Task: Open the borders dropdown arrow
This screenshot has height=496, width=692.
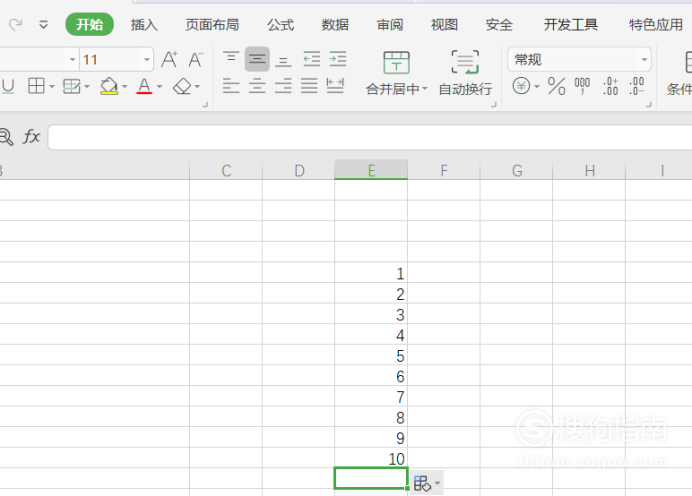Action: pos(52,86)
